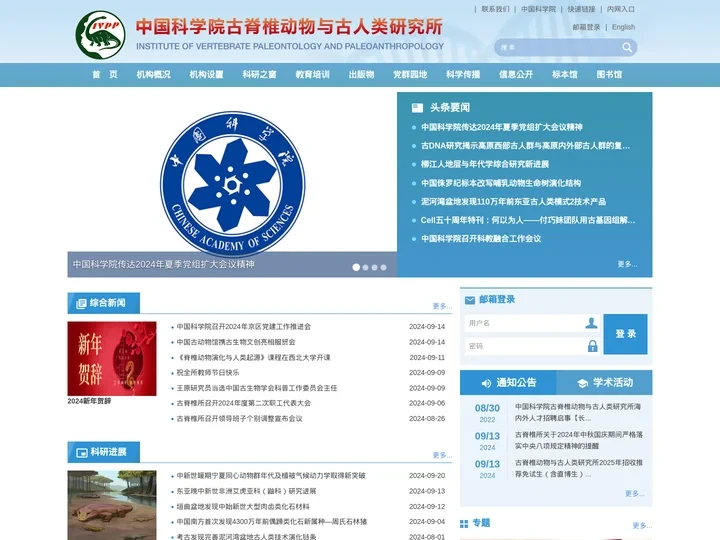Select the fourth carousel dot

click(x=383, y=267)
